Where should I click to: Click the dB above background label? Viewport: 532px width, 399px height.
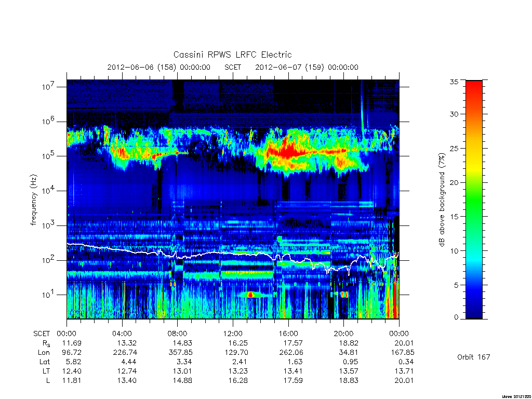(442, 200)
